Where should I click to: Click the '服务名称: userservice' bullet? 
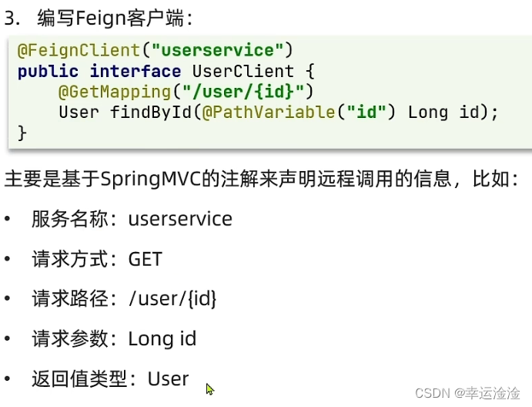132,219
